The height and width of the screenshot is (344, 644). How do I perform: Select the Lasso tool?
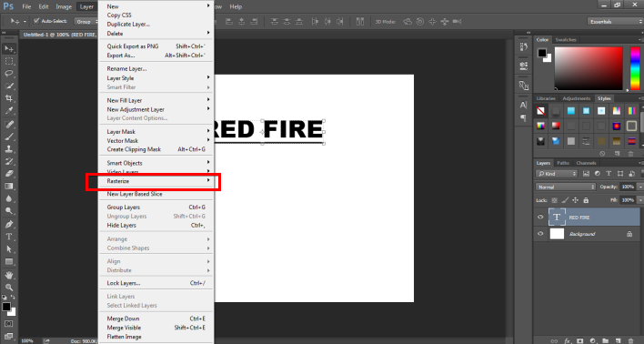[9, 74]
